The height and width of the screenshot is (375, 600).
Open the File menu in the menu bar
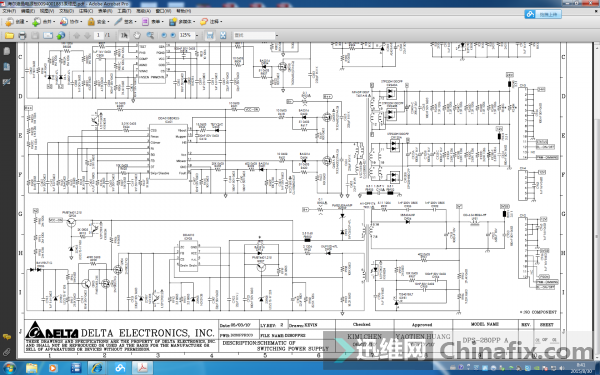click(9, 11)
